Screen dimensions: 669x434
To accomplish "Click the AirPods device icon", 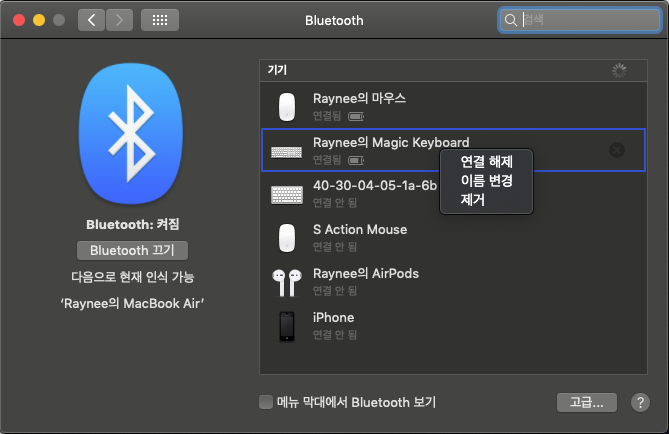I will [287, 283].
